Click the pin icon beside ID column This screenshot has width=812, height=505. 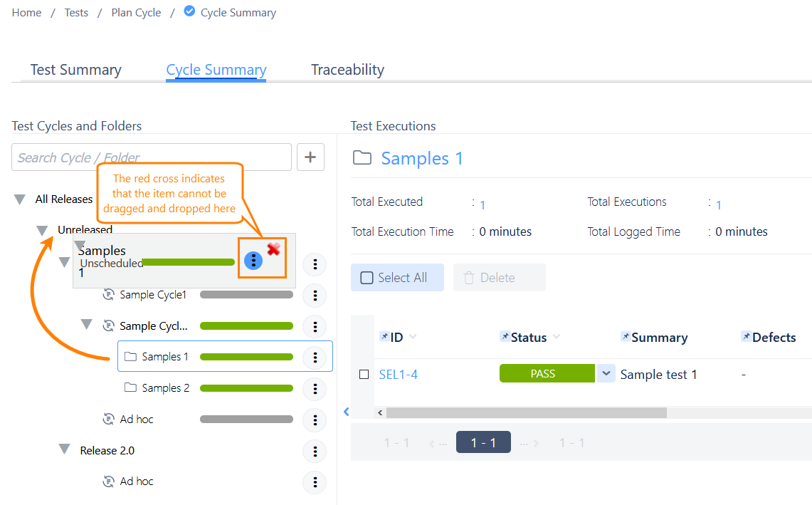click(384, 337)
